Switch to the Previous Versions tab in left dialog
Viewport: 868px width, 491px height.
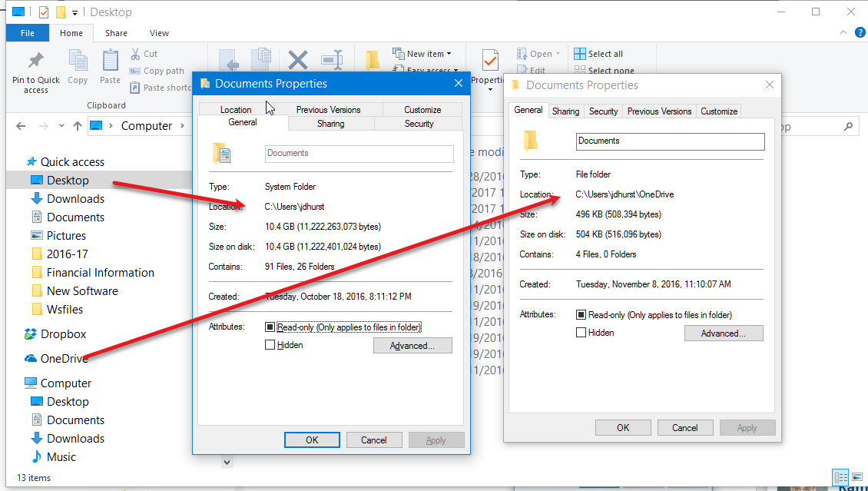(x=328, y=110)
